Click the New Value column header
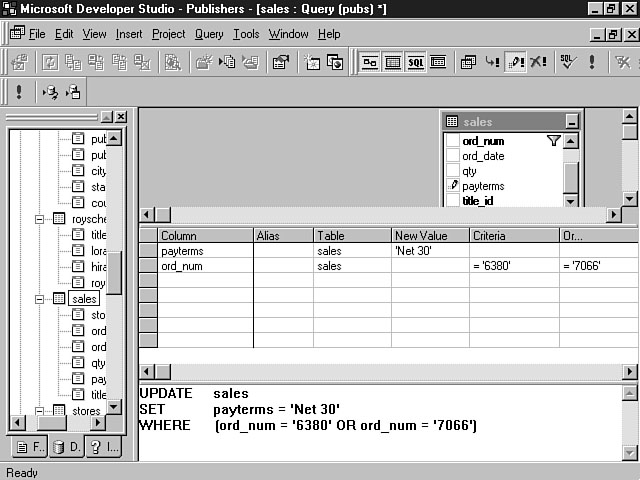 click(430, 236)
